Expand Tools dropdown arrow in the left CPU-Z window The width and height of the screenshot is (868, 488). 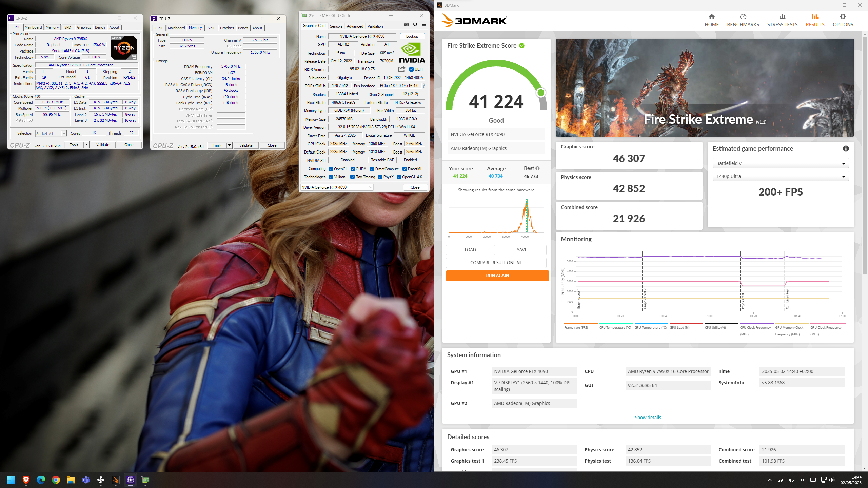[x=86, y=145]
